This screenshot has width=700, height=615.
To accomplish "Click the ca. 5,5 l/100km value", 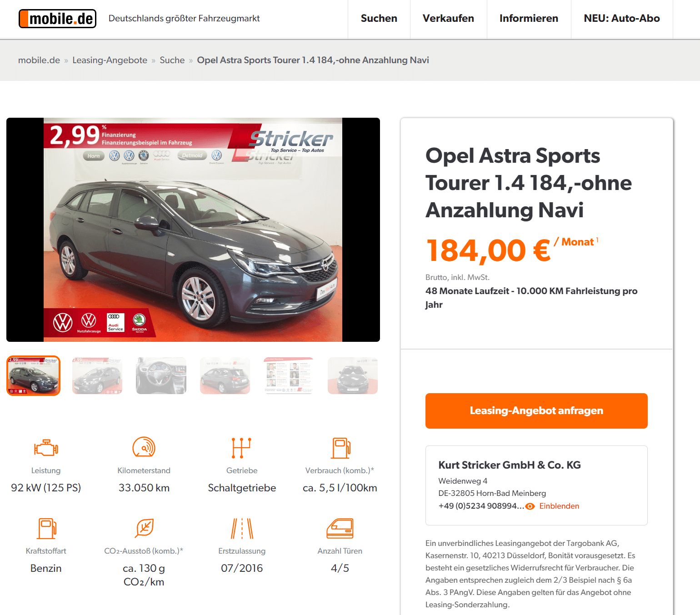I will point(340,488).
